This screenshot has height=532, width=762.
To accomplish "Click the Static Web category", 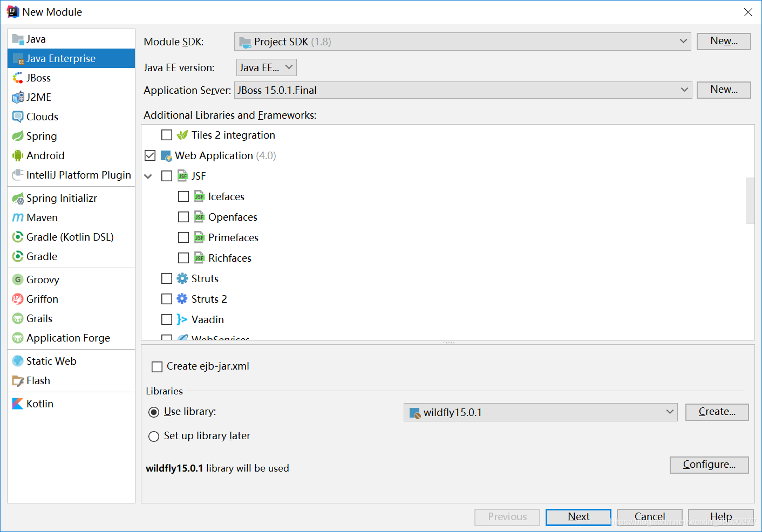I will [51, 361].
